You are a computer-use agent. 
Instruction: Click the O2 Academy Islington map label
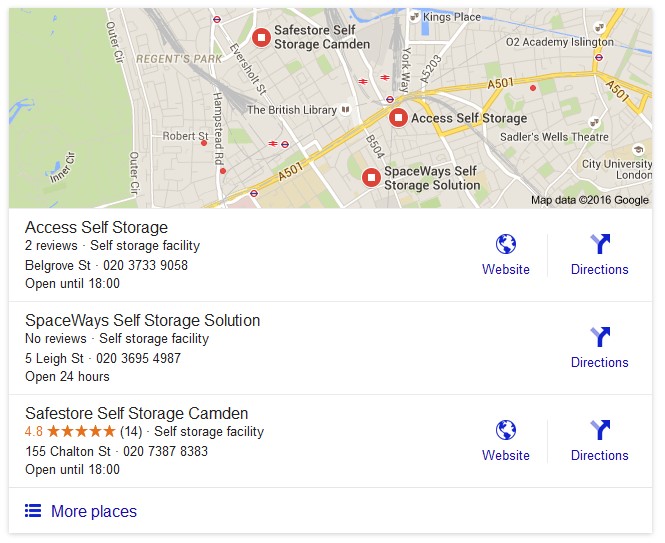[559, 42]
